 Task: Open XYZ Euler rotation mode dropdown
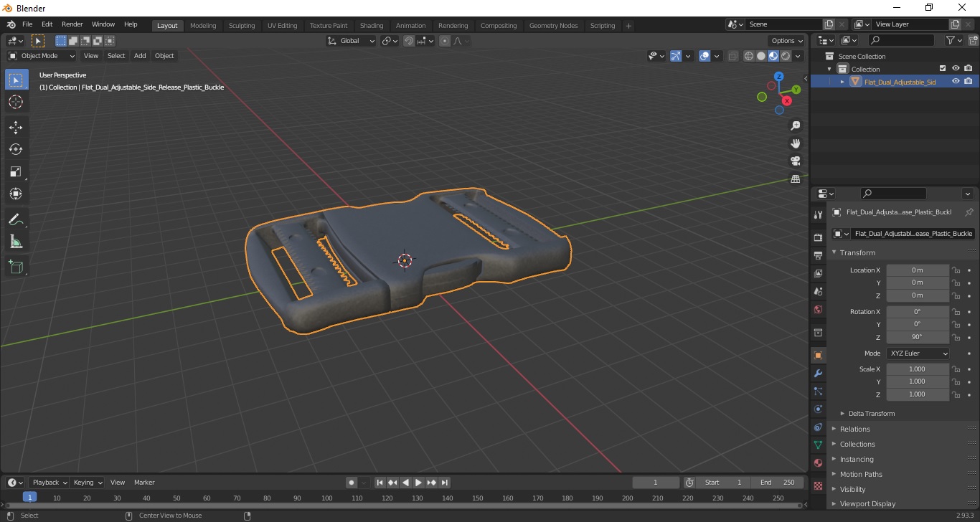(x=918, y=353)
